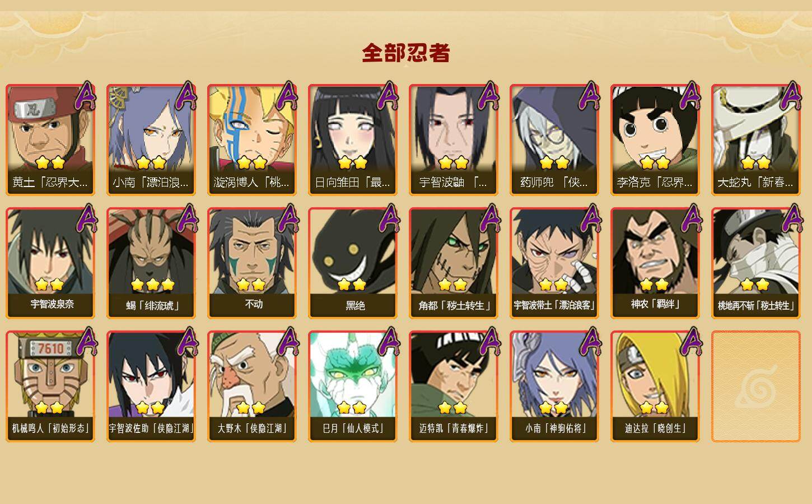Choose the 神农「羁绊」 ninja card
The image size is (812, 504).
[655, 263]
